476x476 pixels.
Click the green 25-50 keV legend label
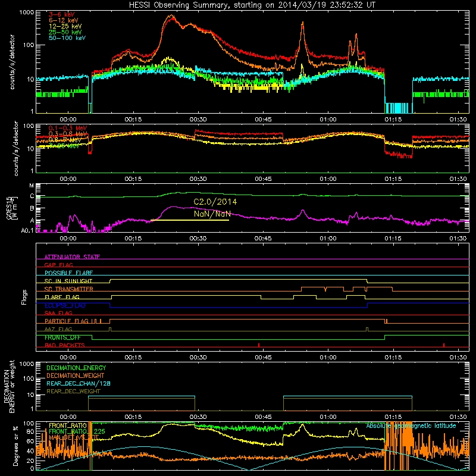(x=65, y=32)
